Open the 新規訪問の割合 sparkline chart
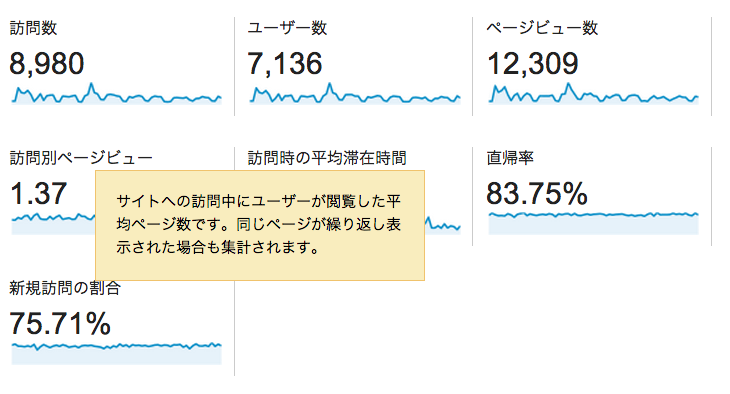Viewport: 730px width, 394px height. click(x=116, y=353)
